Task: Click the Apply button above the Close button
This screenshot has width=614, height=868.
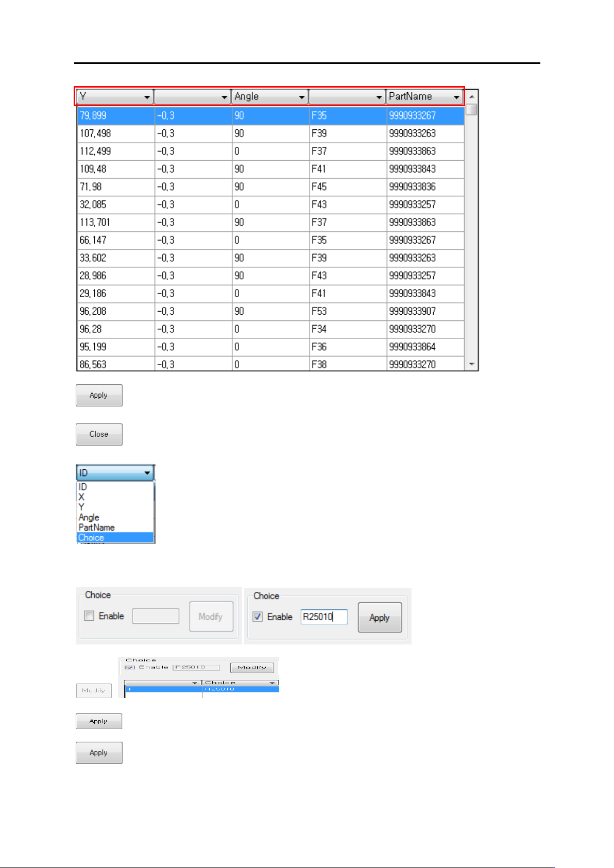Action: click(99, 395)
